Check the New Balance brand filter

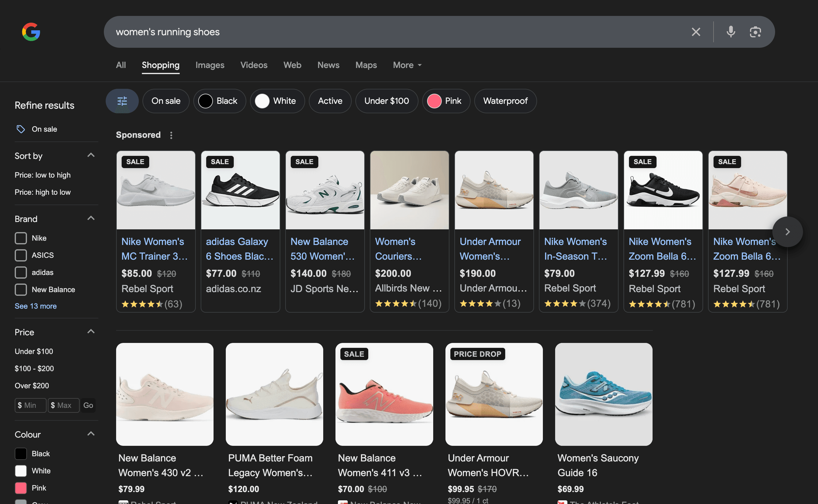point(21,289)
